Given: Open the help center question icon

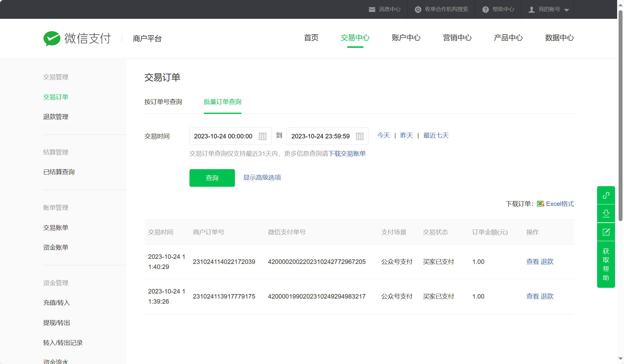Looking at the screenshot, I should pos(485,10).
